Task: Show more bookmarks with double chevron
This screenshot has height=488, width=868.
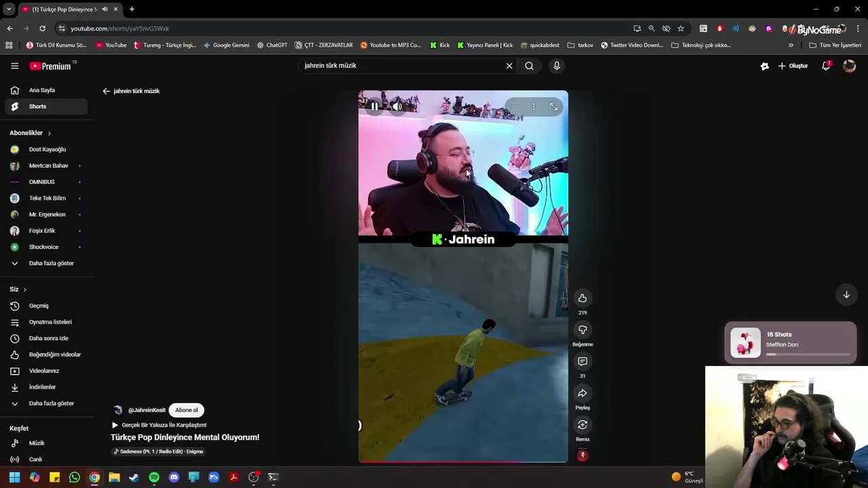Action: pyautogui.click(x=791, y=45)
